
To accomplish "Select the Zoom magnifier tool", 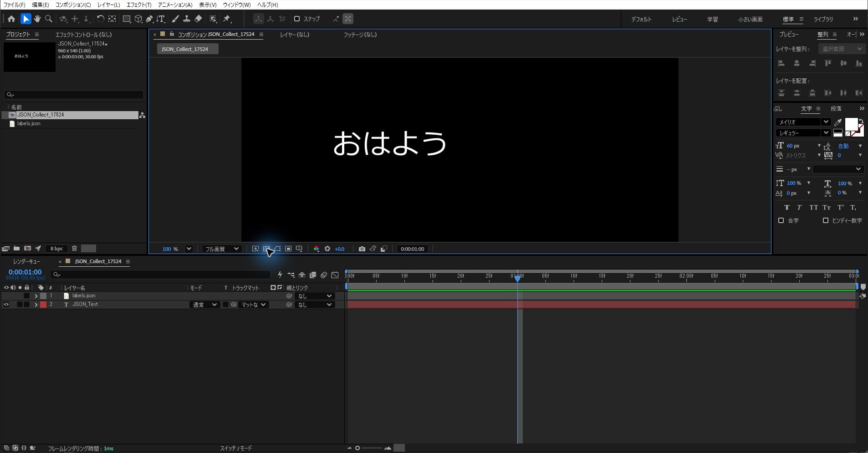I will click(49, 19).
